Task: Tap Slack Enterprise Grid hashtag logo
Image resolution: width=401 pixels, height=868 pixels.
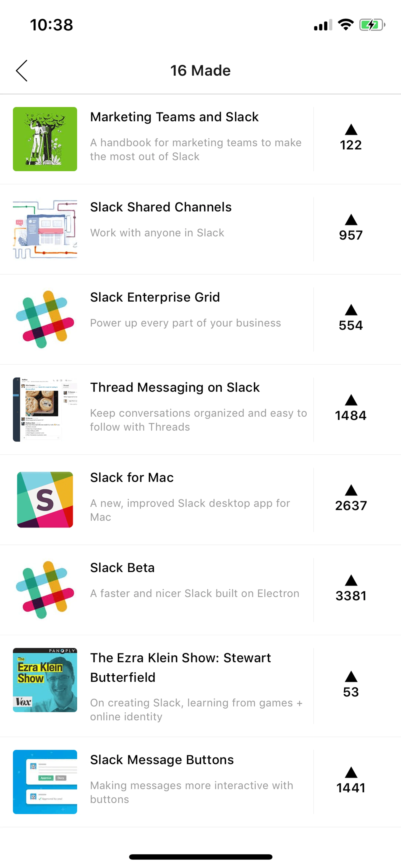Action: (45, 319)
